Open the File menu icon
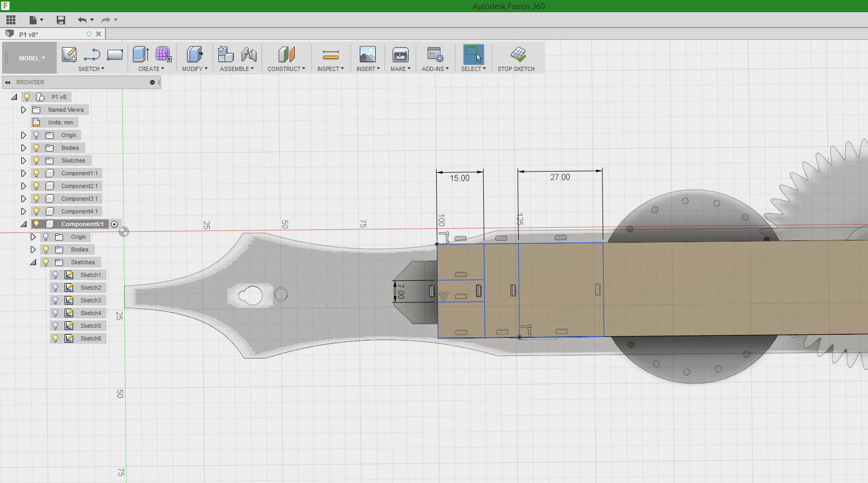 coord(33,20)
